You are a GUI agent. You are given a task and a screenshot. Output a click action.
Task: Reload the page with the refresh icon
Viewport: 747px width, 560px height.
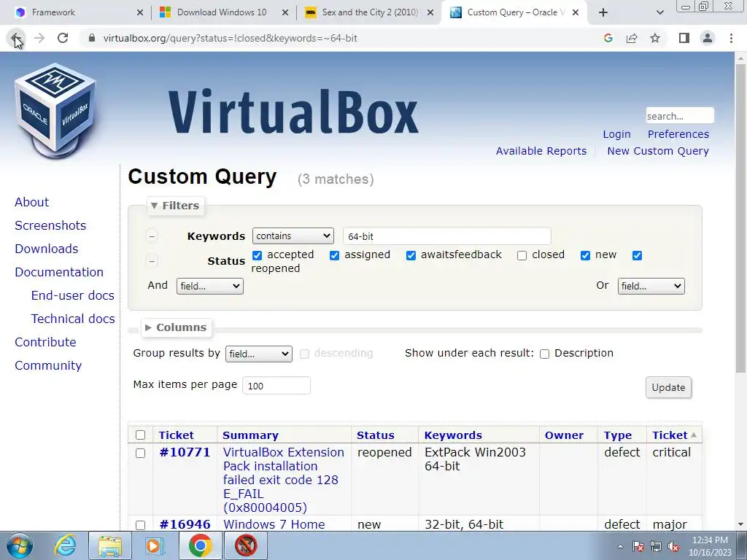tap(63, 38)
